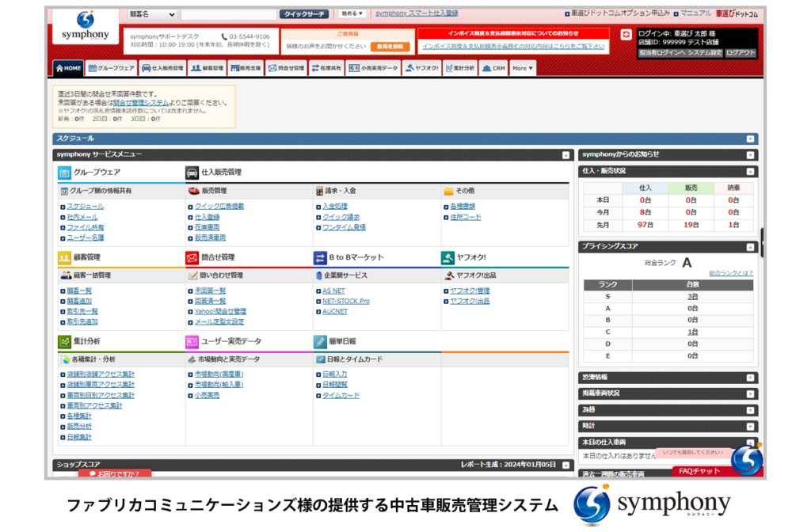Switch to the 仕入販売管理 navigation tab
Viewport: 811px width, 532px height.
click(x=162, y=68)
